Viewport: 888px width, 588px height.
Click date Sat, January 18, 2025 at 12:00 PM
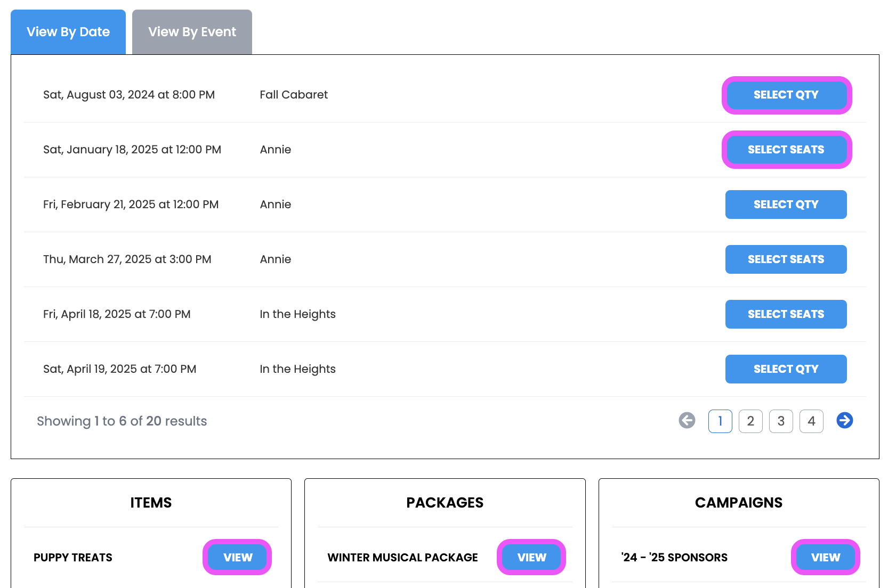132,150
